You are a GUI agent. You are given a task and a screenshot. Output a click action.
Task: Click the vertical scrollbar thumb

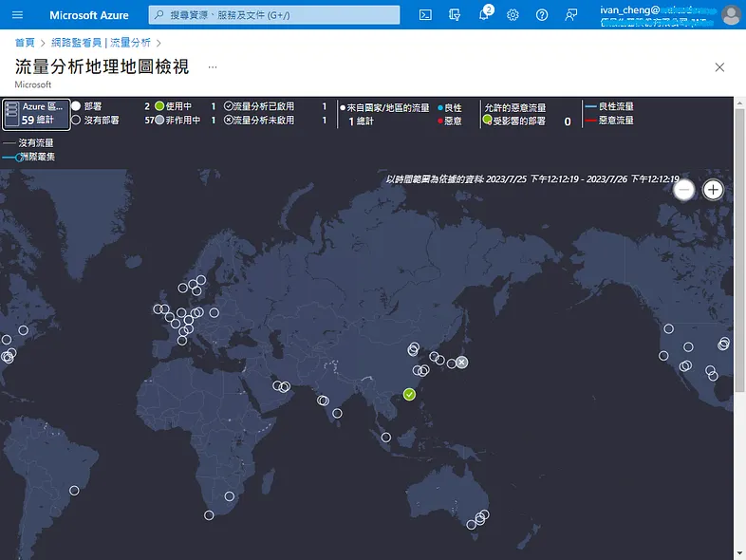pos(739,250)
